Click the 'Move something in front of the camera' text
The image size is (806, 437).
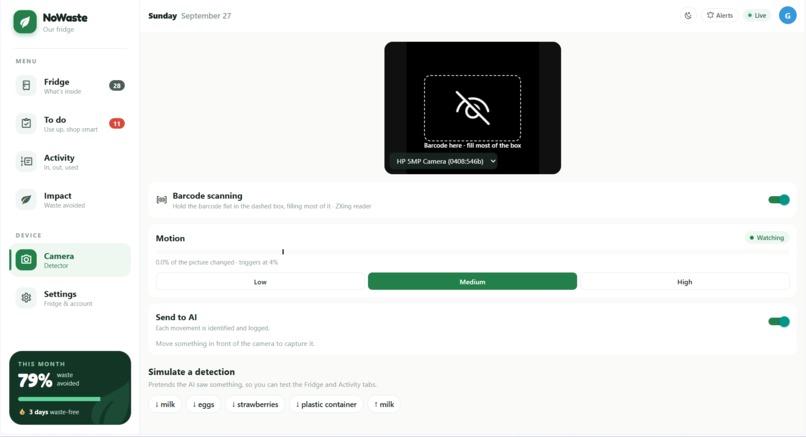click(235, 343)
